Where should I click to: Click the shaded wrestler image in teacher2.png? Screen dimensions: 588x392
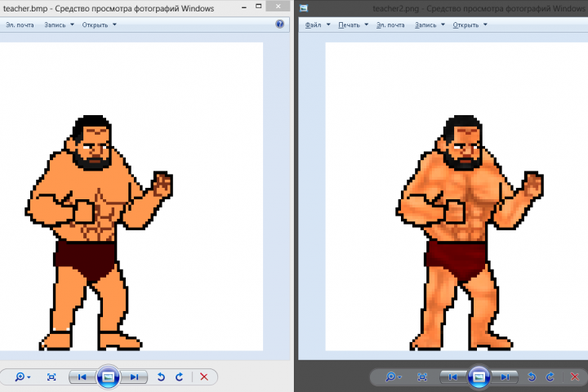coord(470,233)
